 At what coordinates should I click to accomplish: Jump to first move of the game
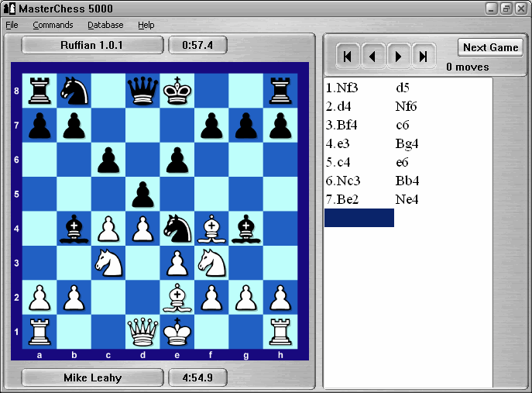348,57
